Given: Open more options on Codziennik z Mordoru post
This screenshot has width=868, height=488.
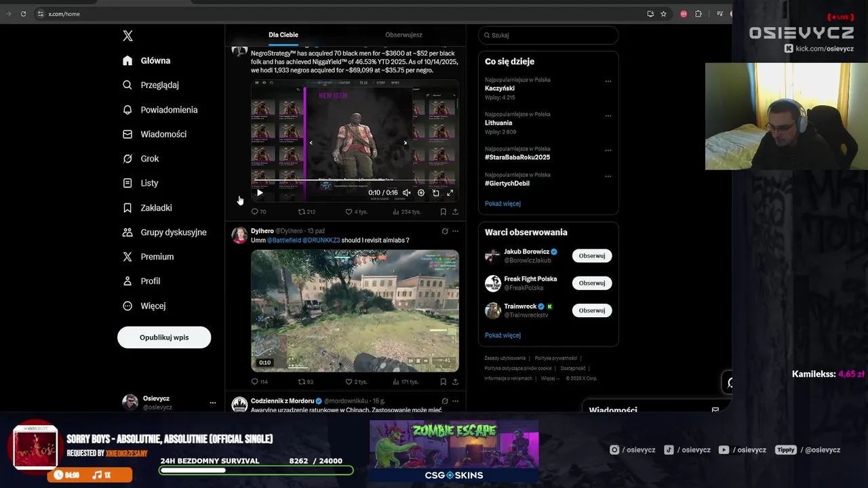Looking at the screenshot, I should pyautogui.click(x=455, y=401).
